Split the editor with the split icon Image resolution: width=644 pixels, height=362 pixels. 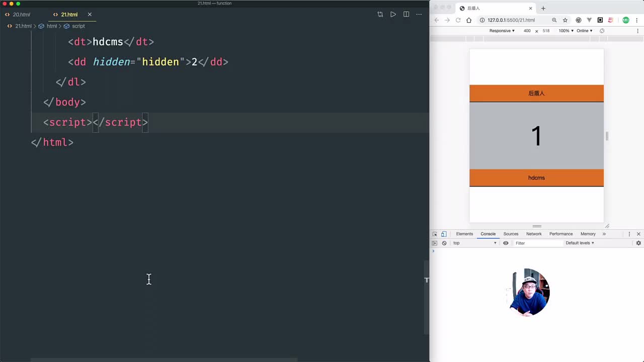pyautogui.click(x=406, y=15)
